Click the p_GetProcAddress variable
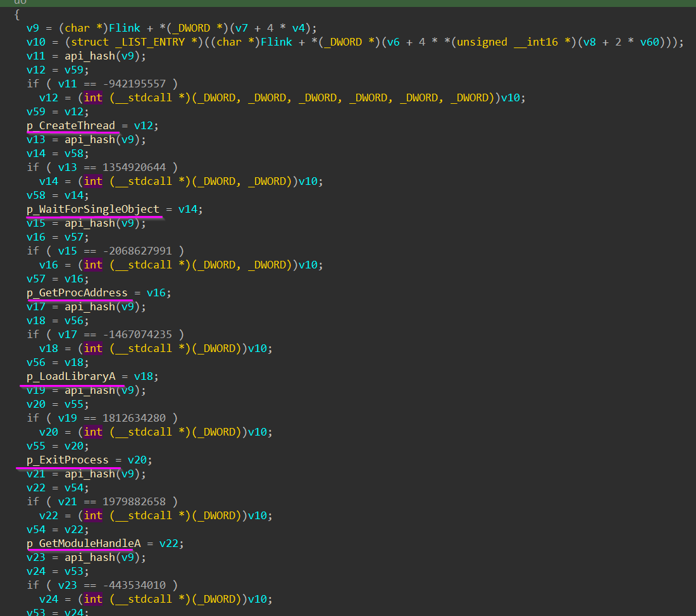 pos(77,292)
